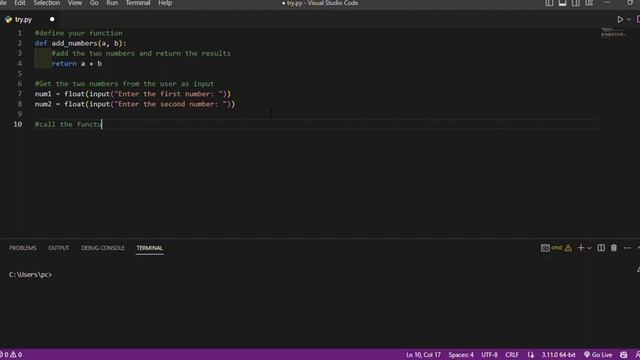Split the terminal
Image resolution: width=640 pixels, height=360 pixels.
(x=601, y=248)
